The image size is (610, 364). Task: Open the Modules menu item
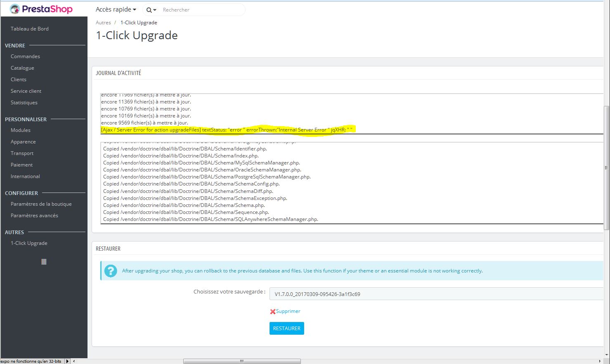click(21, 130)
